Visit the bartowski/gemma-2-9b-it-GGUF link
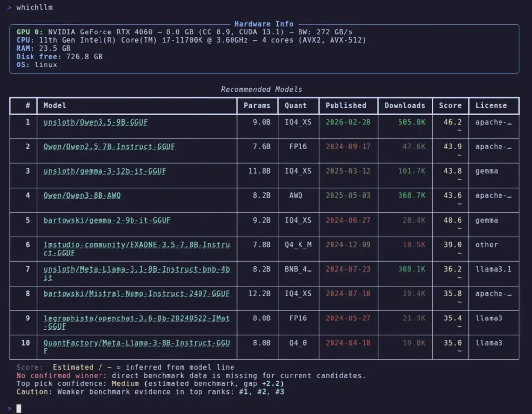 [107, 221]
